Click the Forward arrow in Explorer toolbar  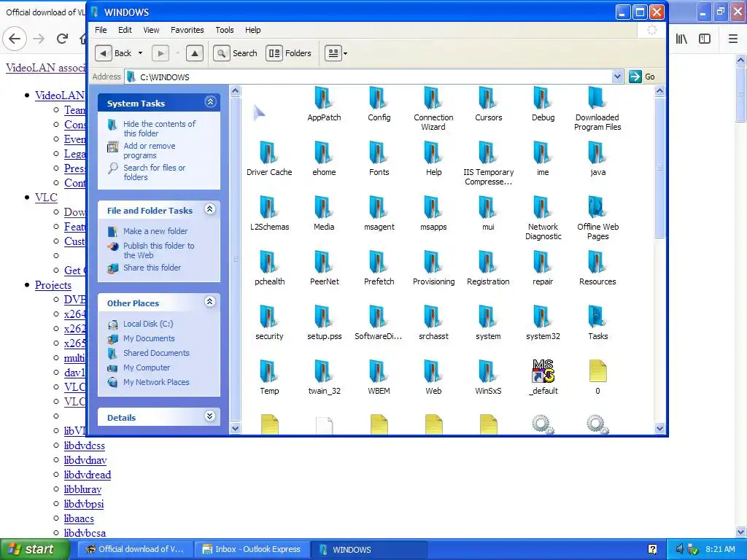coord(160,53)
